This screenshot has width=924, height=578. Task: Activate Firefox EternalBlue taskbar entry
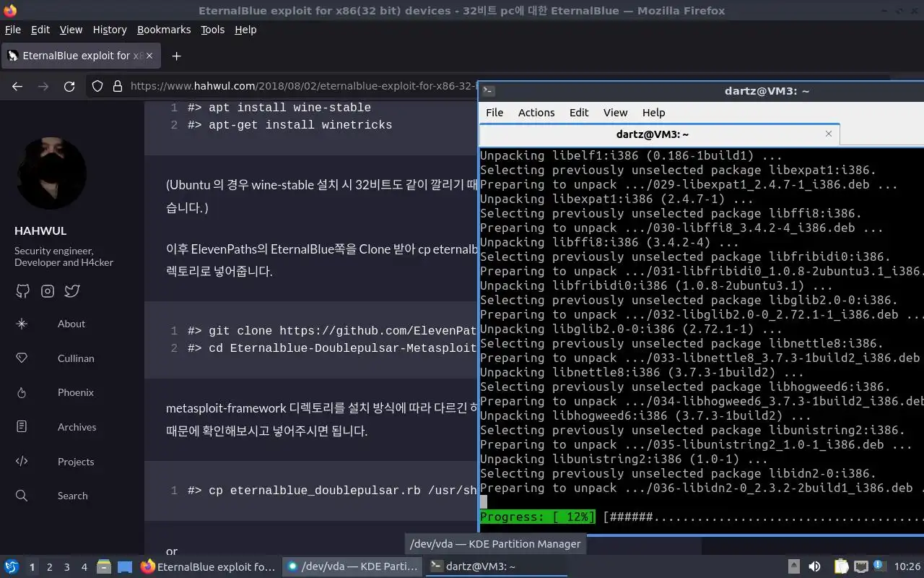click(x=208, y=566)
